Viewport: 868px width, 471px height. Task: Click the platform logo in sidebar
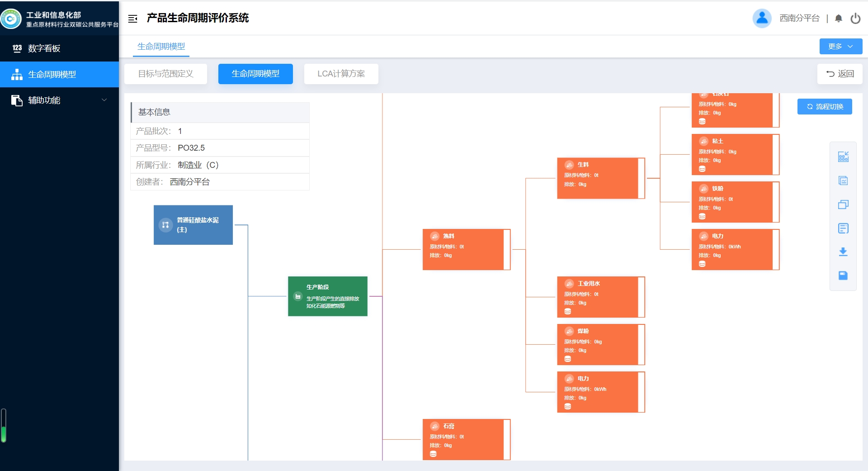11,19
